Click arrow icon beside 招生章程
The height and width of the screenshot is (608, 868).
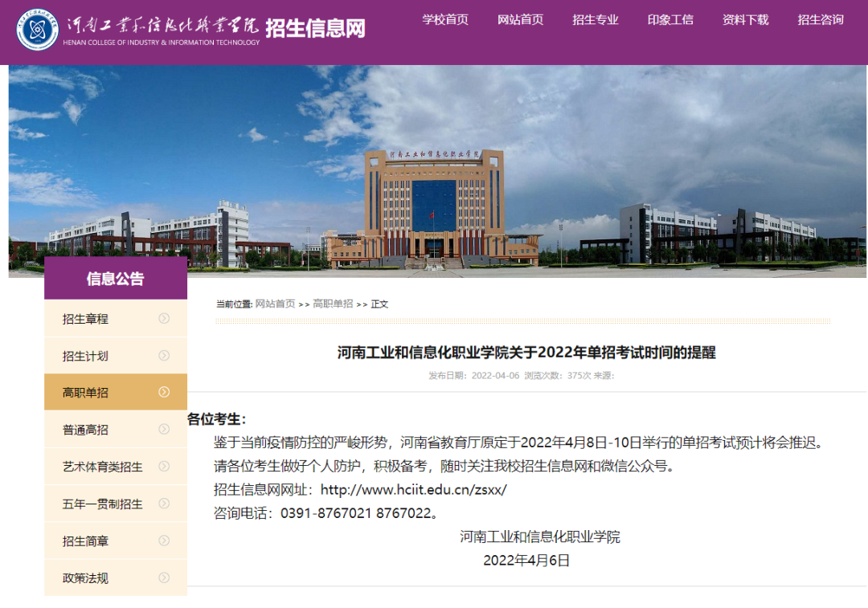(x=164, y=318)
